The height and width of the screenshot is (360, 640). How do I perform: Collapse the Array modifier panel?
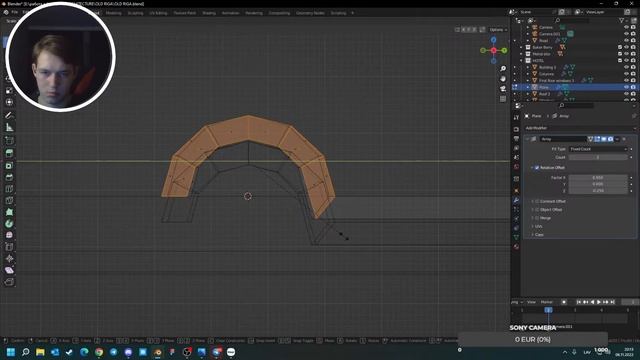click(527, 139)
